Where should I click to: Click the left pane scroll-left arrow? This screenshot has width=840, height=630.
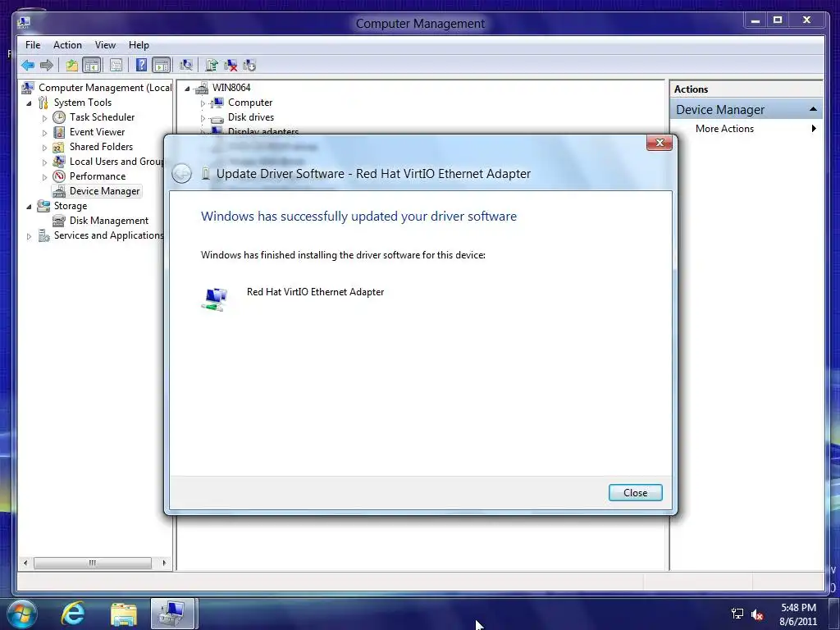tap(25, 563)
